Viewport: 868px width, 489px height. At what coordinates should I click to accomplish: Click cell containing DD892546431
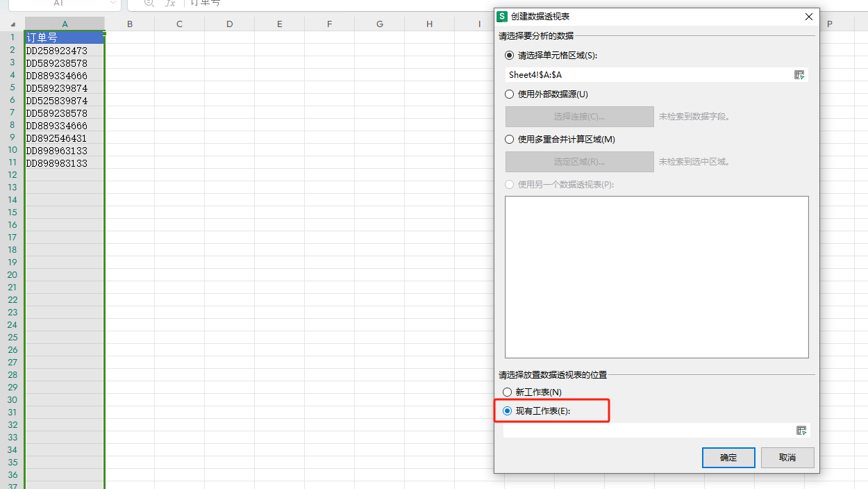[65, 138]
